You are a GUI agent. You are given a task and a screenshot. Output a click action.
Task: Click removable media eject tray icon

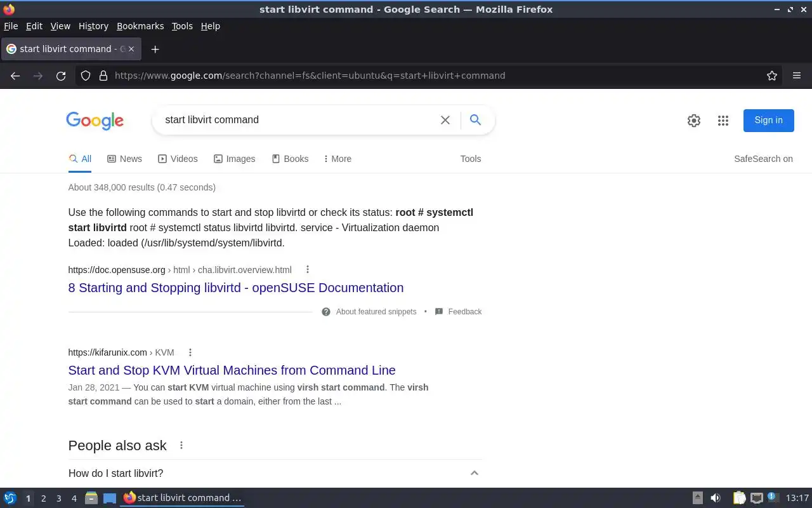[698, 498]
